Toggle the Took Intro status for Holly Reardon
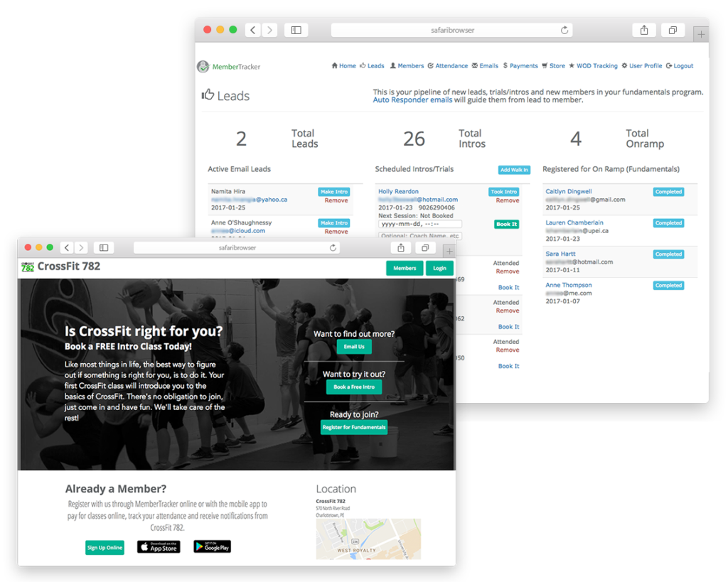 click(503, 191)
